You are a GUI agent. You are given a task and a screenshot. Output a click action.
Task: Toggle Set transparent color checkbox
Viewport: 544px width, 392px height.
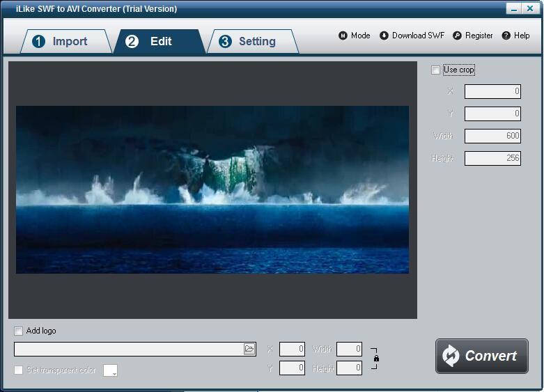coord(18,370)
